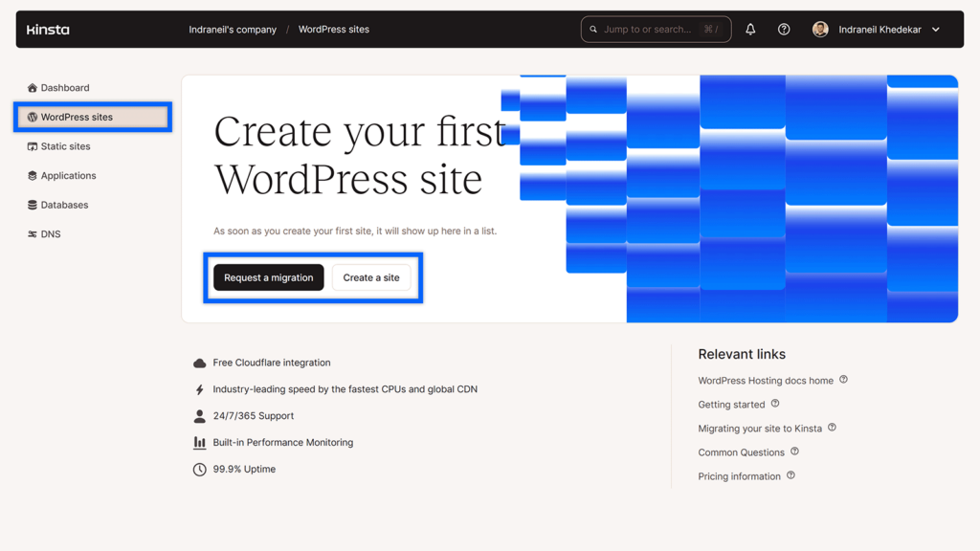This screenshot has height=551, width=980.
Task: Click the performance monitoring chart icon
Action: 199,442
